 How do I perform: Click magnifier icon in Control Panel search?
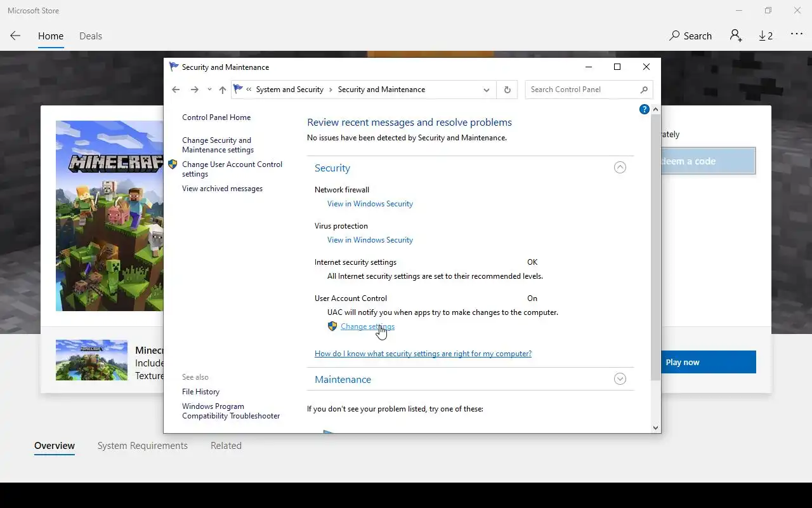pyautogui.click(x=644, y=90)
